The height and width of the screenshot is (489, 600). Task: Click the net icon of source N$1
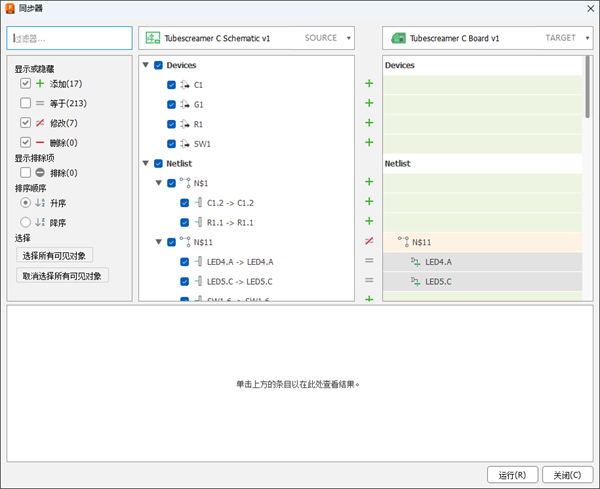point(185,183)
